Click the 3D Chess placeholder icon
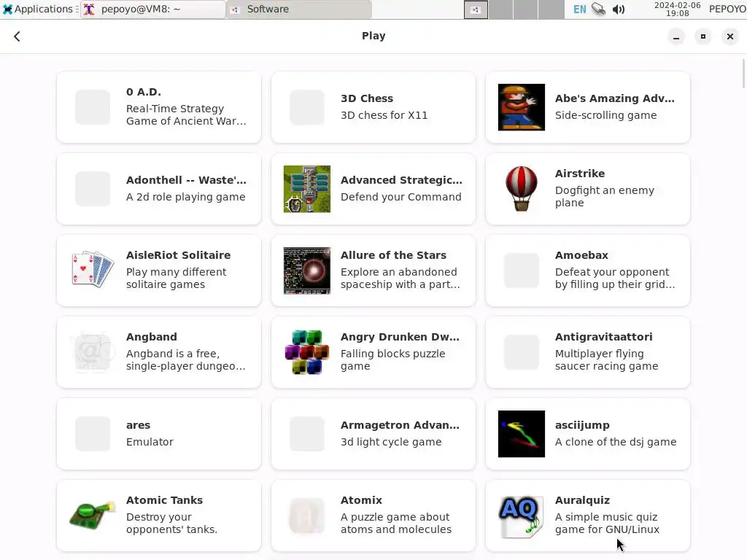The height and width of the screenshot is (560, 747). tap(307, 107)
